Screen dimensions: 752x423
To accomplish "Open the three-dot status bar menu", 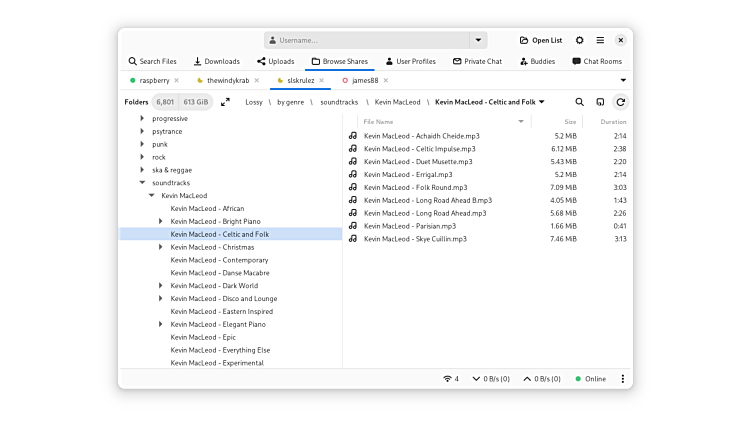I will coord(622,379).
